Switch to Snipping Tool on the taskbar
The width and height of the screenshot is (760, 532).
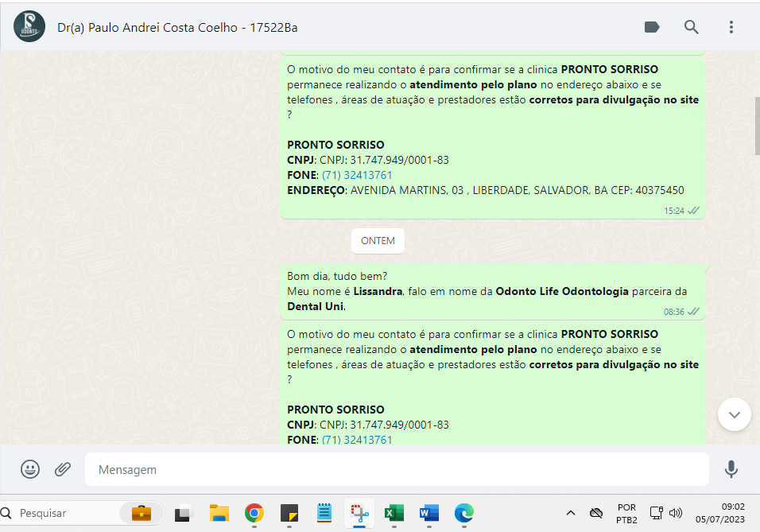(x=359, y=513)
